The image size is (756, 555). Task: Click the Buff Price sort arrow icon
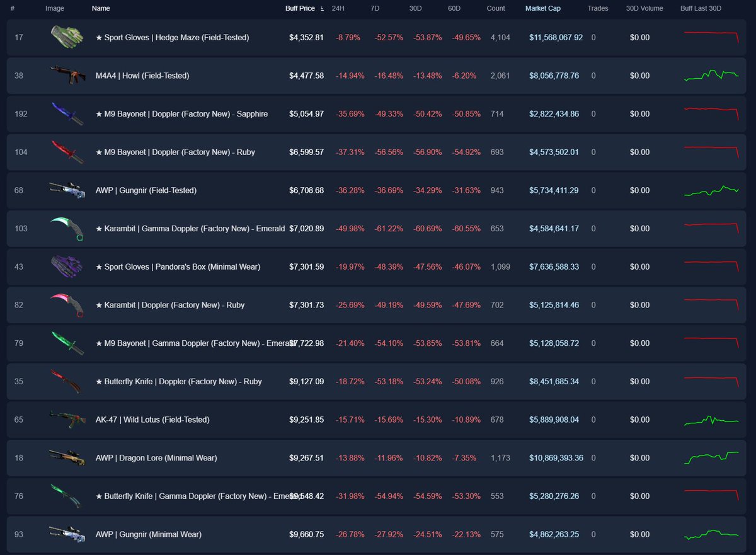click(x=322, y=9)
